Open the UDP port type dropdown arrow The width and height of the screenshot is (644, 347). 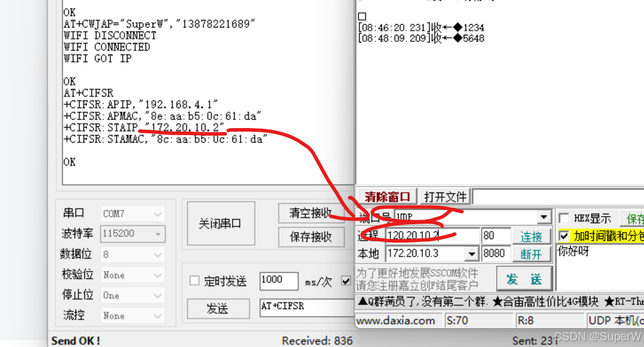(x=544, y=217)
